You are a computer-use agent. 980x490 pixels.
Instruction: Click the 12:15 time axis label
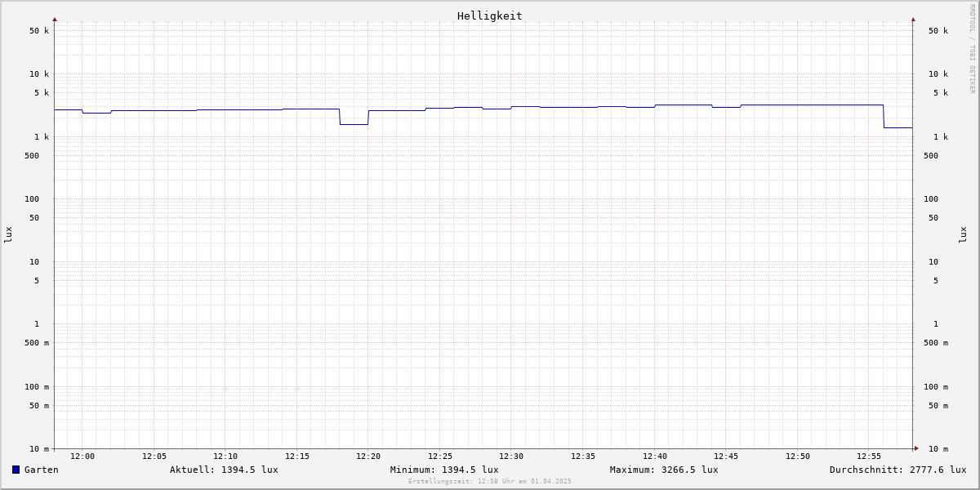[297, 457]
